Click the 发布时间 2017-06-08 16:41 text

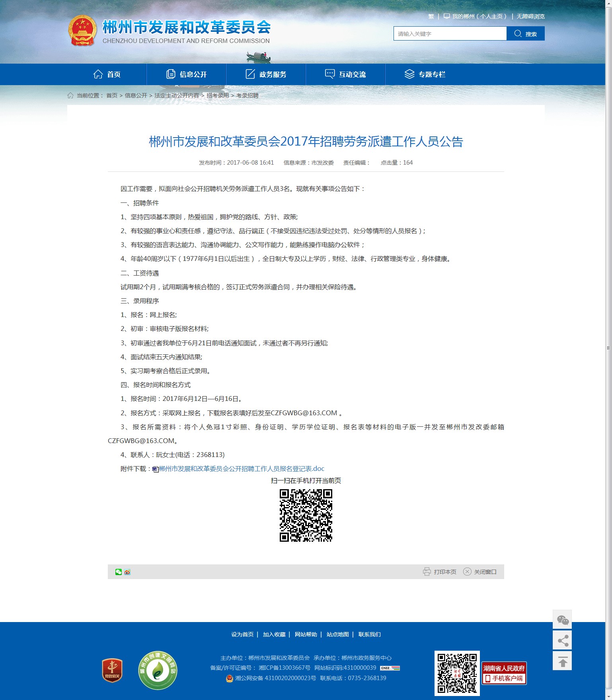click(x=236, y=163)
